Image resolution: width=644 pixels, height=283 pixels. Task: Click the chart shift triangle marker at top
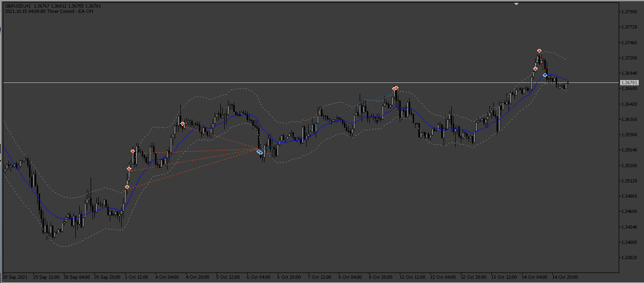click(516, 4)
